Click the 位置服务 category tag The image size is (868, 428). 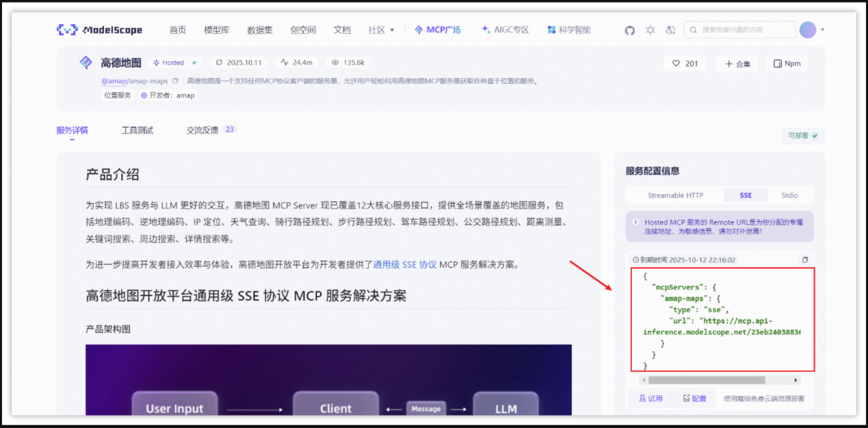[x=117, y=95]
